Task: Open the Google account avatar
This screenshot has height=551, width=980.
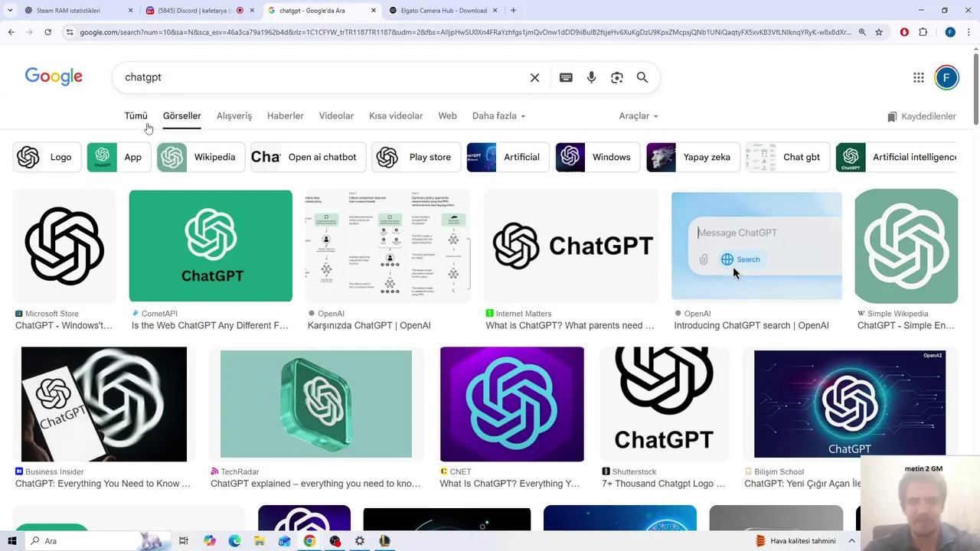Action: click(946, 77)
